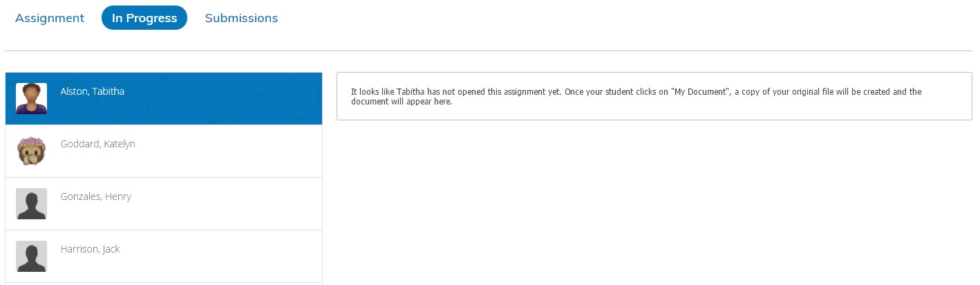Click Jack Harrison's silhouette avatar
This screenshot has width=980, height=285.
[31, 256]
